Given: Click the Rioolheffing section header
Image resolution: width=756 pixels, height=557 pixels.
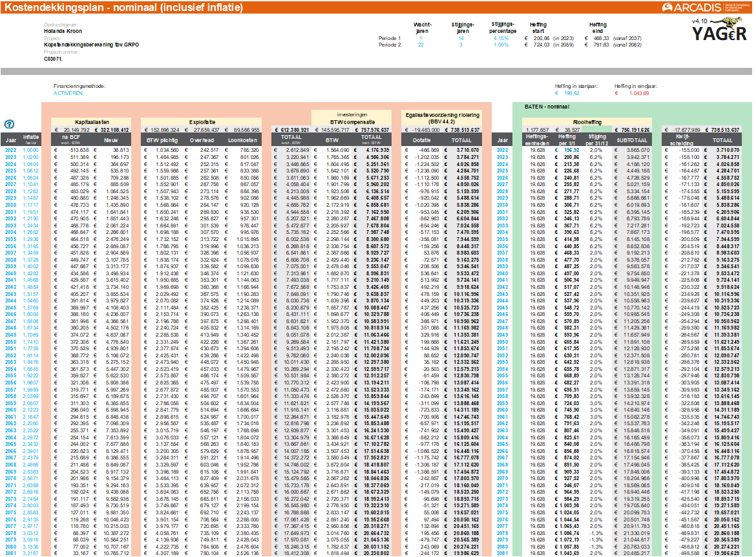Looking at the screenshot, I should coord(587,121).
